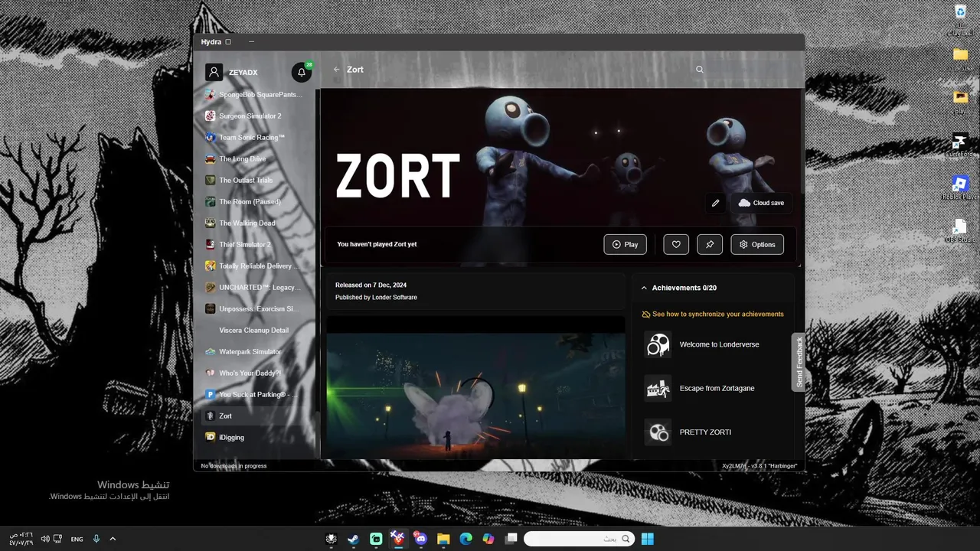Select the 'PRETTY ZORTI' achievement icon

658,432
